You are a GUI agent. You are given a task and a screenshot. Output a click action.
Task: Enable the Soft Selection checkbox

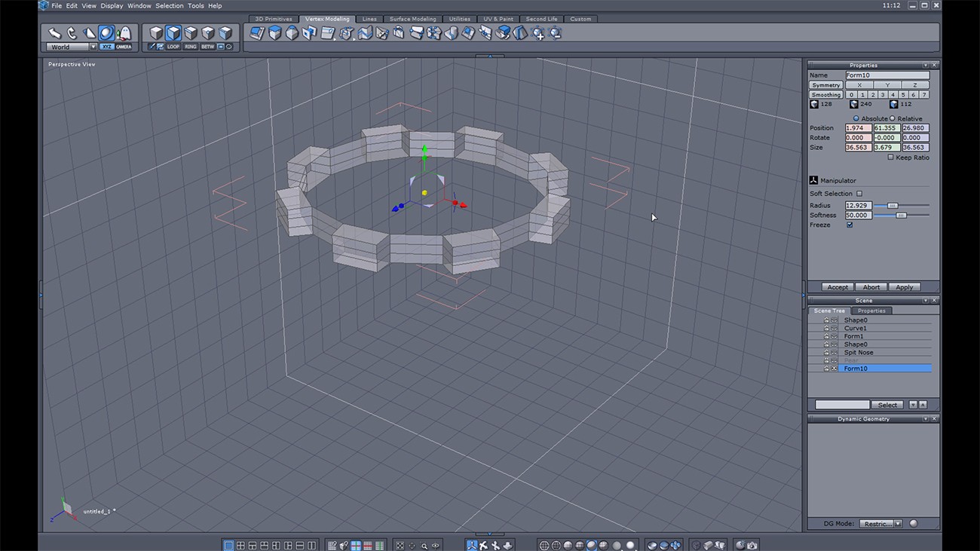pyautogui.click(x=859, y=194)
